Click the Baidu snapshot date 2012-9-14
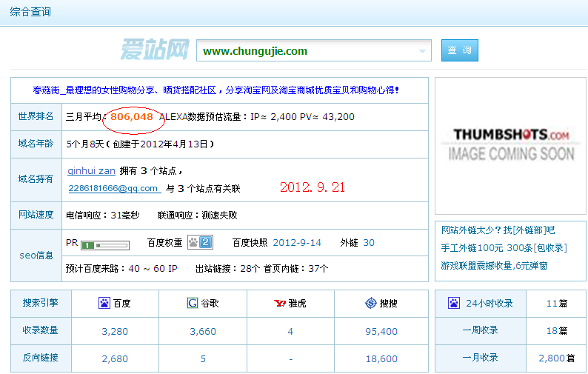This screenshot has width=588, height=374. pyautogui.click(x=297, y=243)
